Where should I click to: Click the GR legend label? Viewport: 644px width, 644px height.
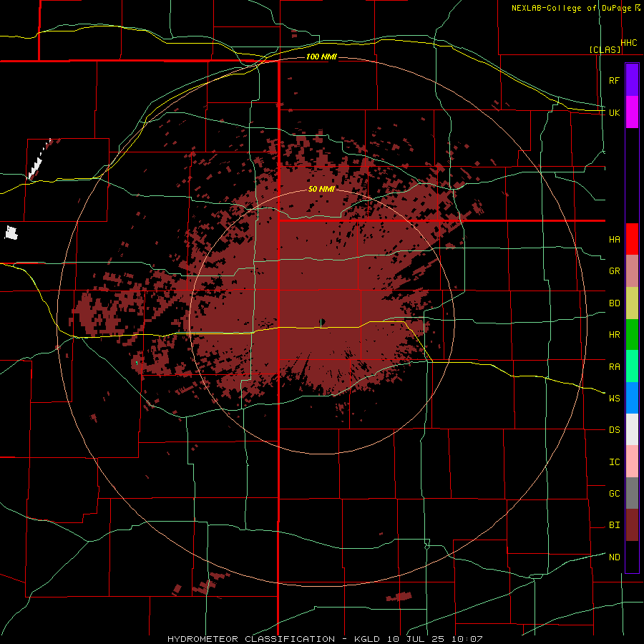pos(614,271)
